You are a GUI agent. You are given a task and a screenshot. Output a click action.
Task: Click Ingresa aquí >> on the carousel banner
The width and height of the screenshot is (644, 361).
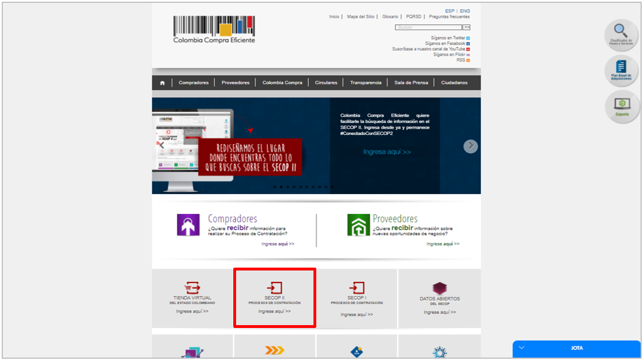click(387, 152)
